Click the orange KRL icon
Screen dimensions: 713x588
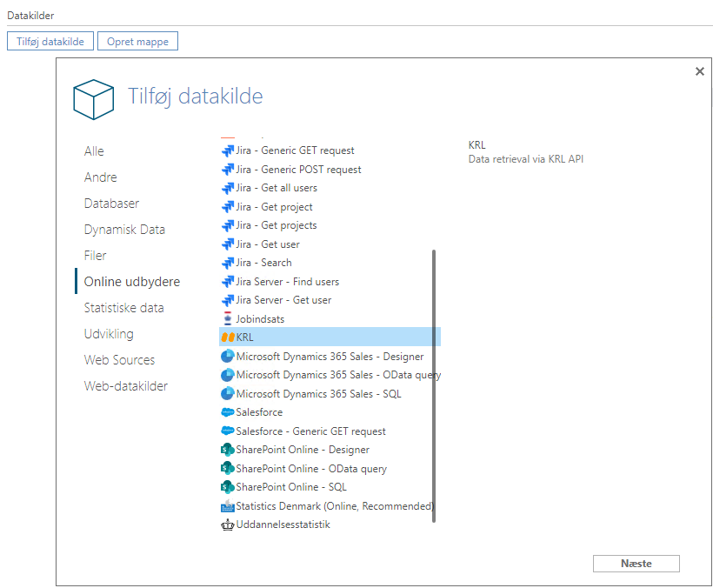228,337
